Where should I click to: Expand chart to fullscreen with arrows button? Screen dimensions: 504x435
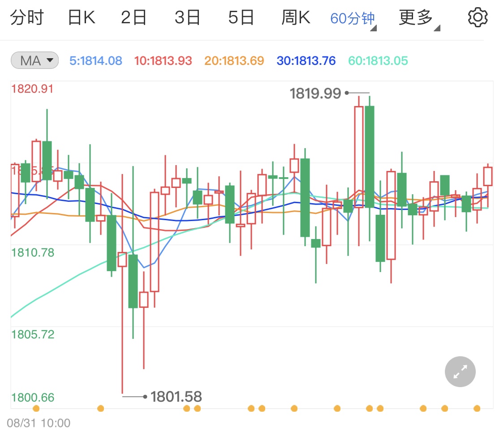coord(460,371)
